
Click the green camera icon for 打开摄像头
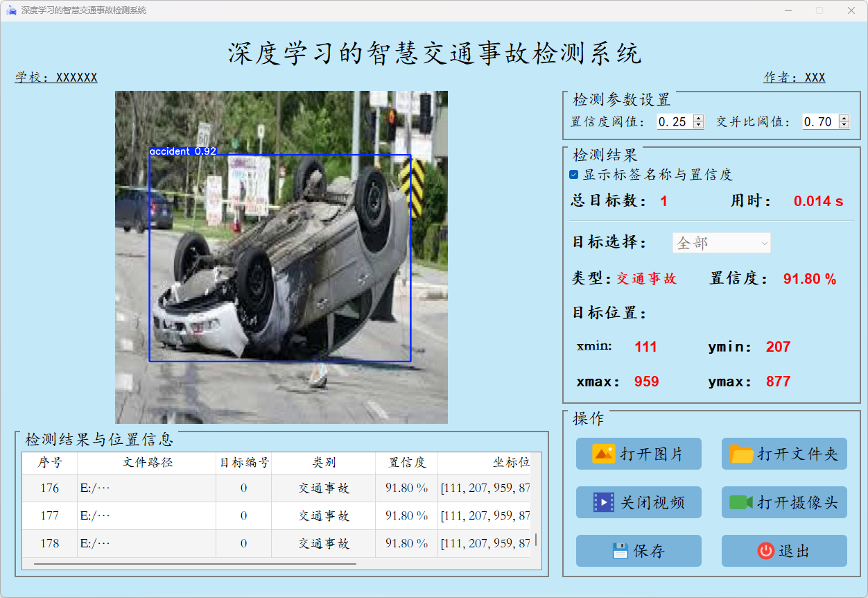(x=741, y=502)
